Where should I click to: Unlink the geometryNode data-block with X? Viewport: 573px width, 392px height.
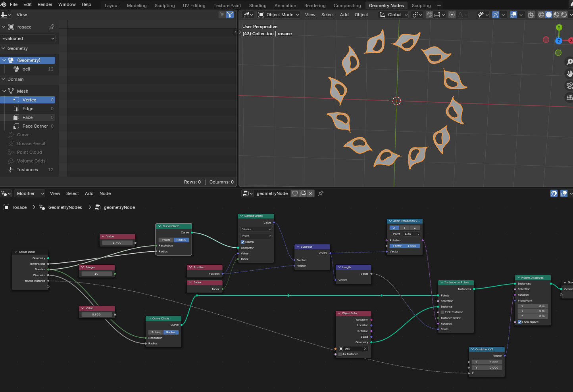coord(311,193)
